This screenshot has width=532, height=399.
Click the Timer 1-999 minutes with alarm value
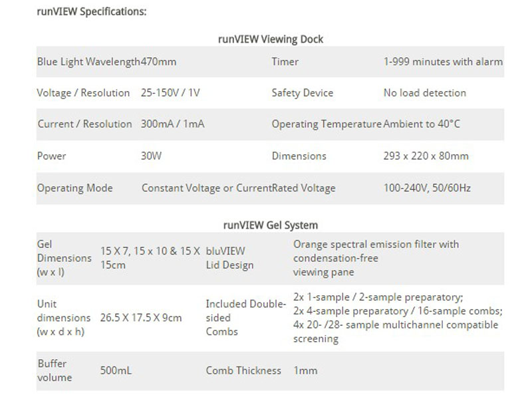pos(443,62)
